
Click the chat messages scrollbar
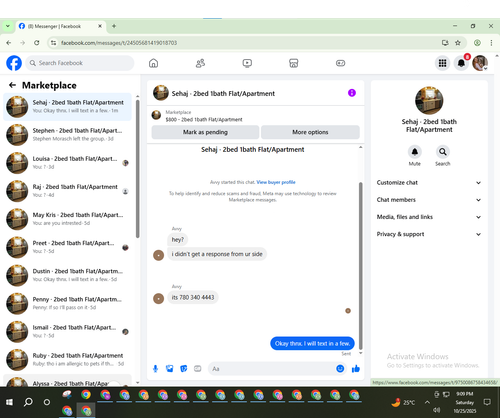tap(360, 266)
